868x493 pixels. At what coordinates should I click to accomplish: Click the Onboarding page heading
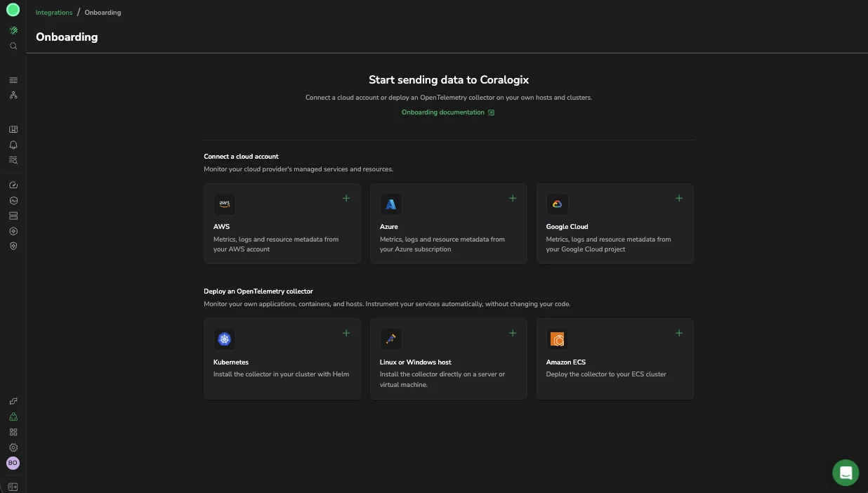click(67, 37)
